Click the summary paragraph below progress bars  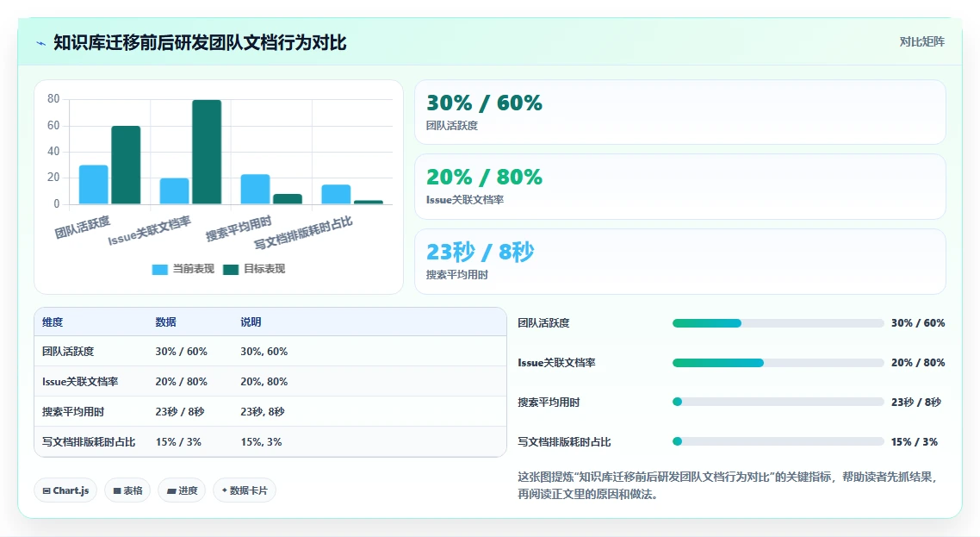pos(729,485)
